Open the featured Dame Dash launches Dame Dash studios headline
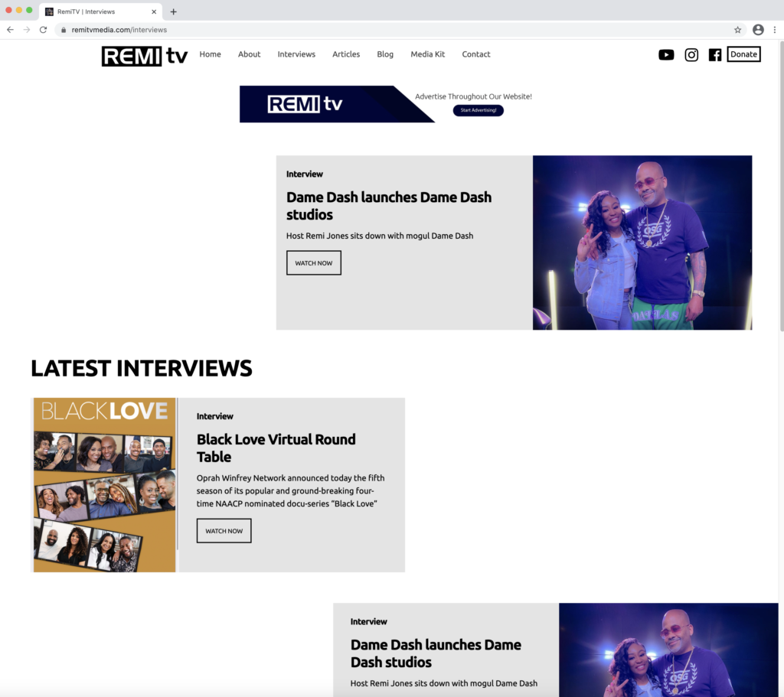784x697 pixels. coord(388,206)
